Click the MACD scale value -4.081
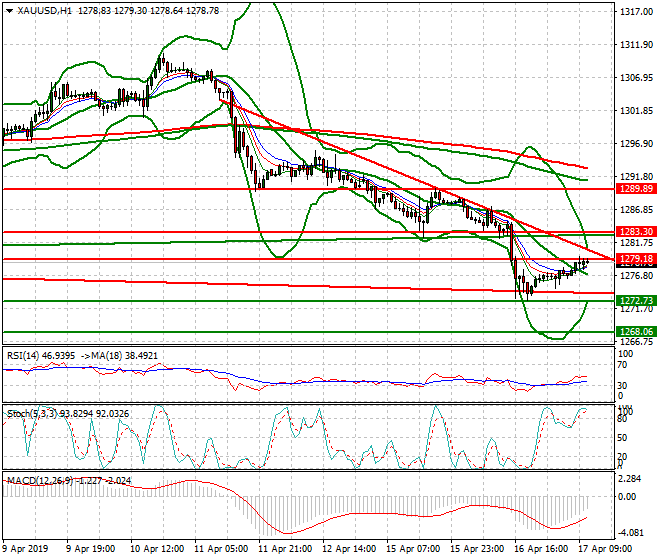 tap(631, 533)
